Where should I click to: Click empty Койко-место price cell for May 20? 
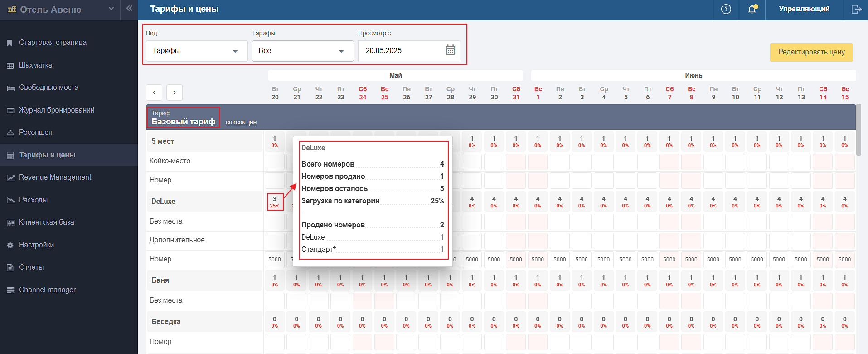(275, 162)
